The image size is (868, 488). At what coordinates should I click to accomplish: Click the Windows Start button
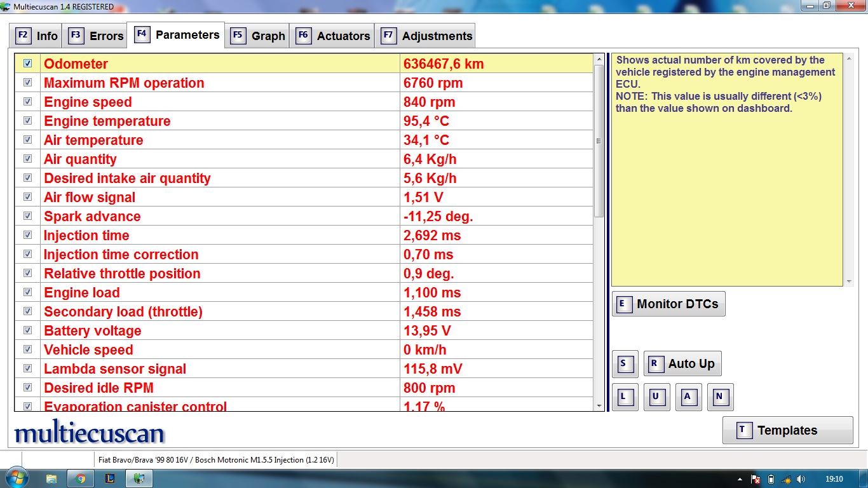(16, 478)
